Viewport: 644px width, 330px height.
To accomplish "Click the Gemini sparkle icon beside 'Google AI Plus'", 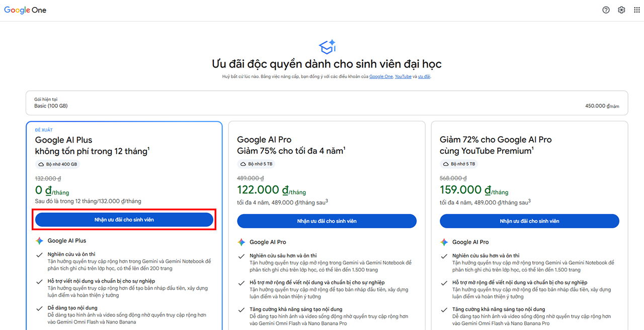I will (39, 241).
